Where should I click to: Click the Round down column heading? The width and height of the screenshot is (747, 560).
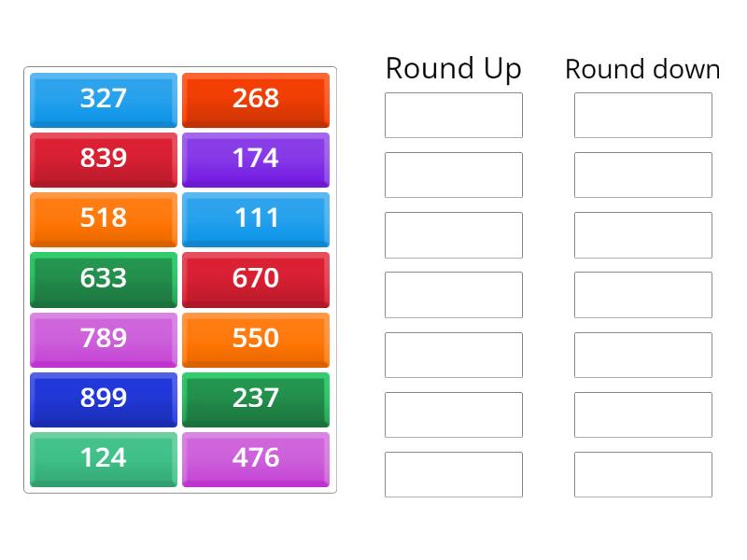point(642,69)
